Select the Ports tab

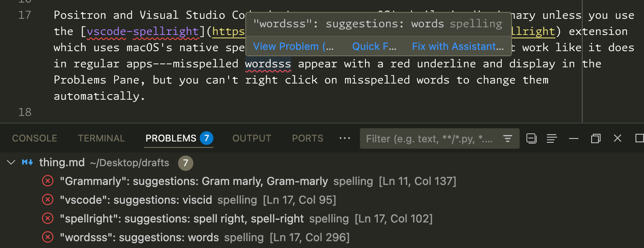(x=308, y=138)
